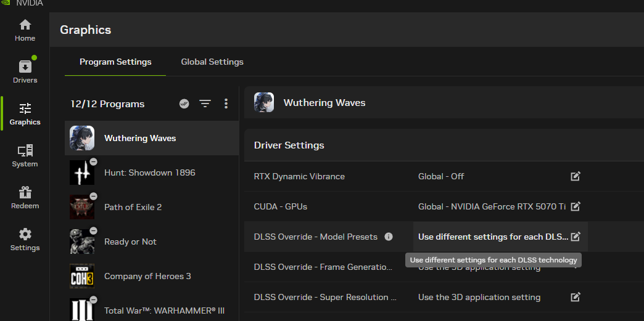This screenshot has width=644, height=321.
Task: Click minus badge on Path of Exile 2
Action: click(x=93, y=196)
